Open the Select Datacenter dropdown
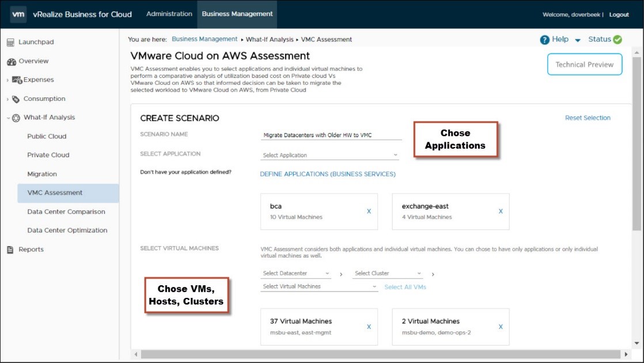644x363 pixels. pyautogui.click(x=296, y=273)
